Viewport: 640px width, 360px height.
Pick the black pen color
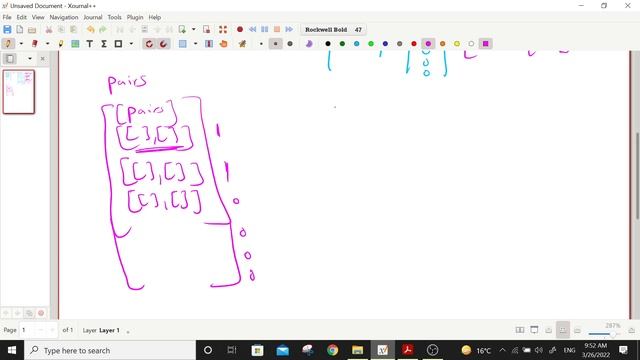(x=328, y=44)
